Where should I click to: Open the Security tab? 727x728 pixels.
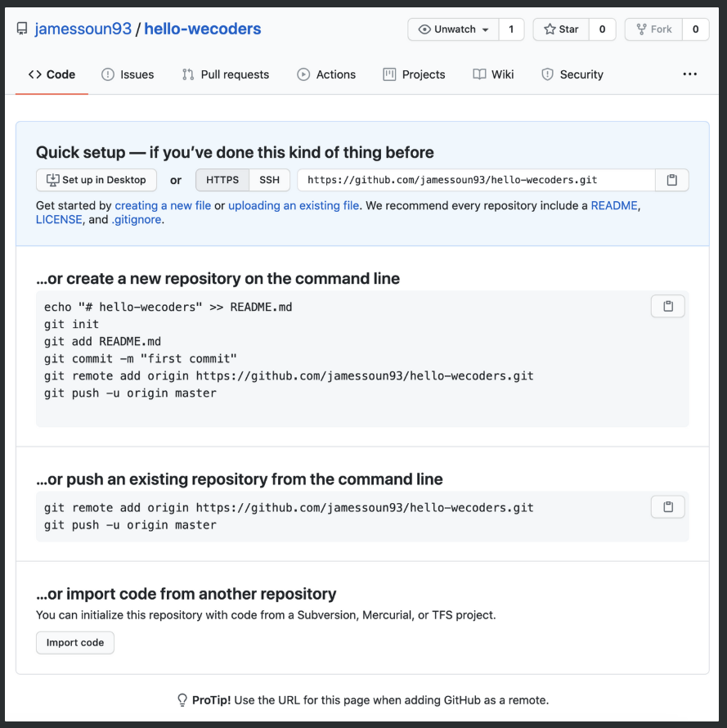tap(572, 74)
